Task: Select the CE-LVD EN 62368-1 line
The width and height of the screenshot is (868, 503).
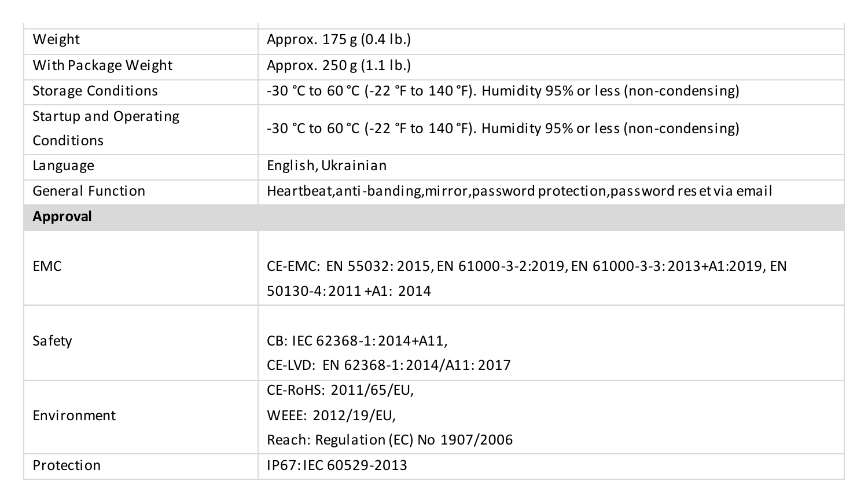Action: [389, 365]
